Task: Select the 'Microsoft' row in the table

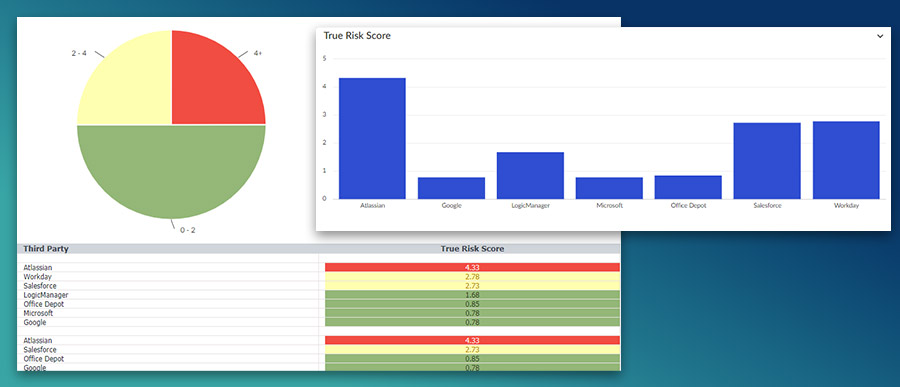Action: point(319,314)
